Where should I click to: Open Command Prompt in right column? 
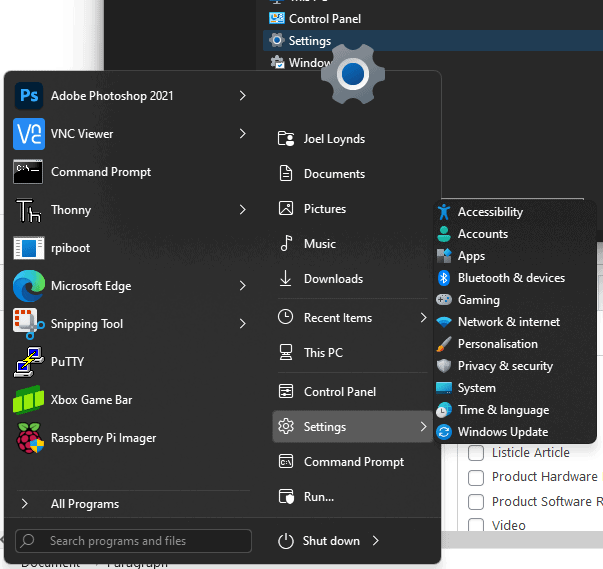point(352,462)
